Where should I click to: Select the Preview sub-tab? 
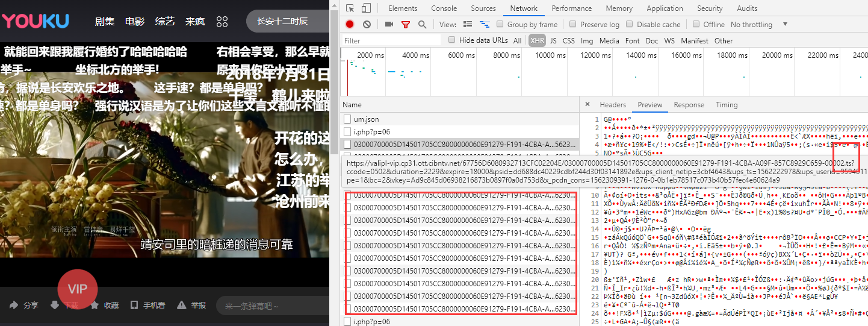pos(649,105)
